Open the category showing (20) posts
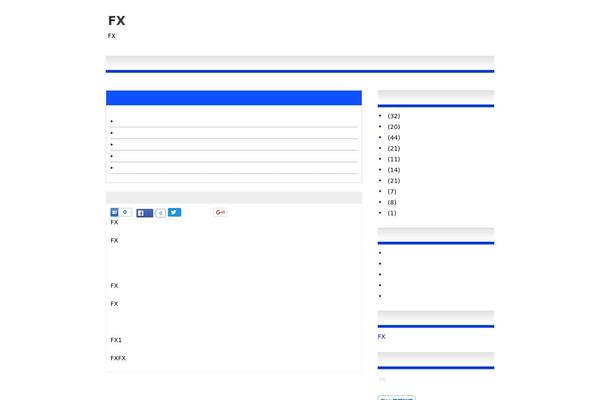 point(394,127)
